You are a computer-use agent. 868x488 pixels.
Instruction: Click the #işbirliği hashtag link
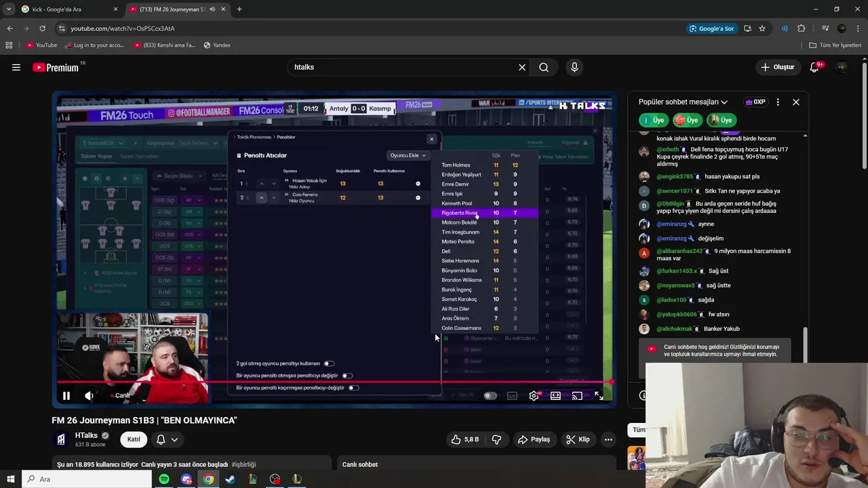click(243, 464)
